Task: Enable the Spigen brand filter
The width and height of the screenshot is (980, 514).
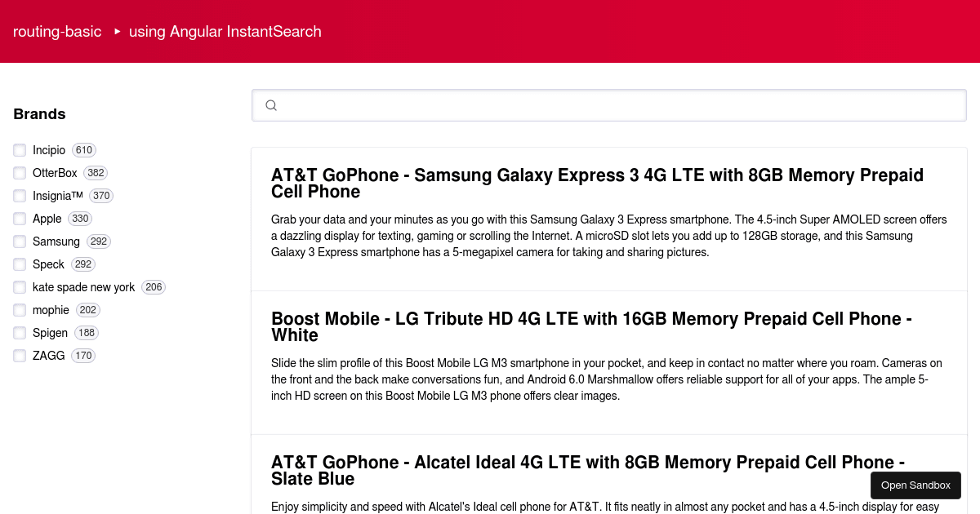Action: coord(20,333)
